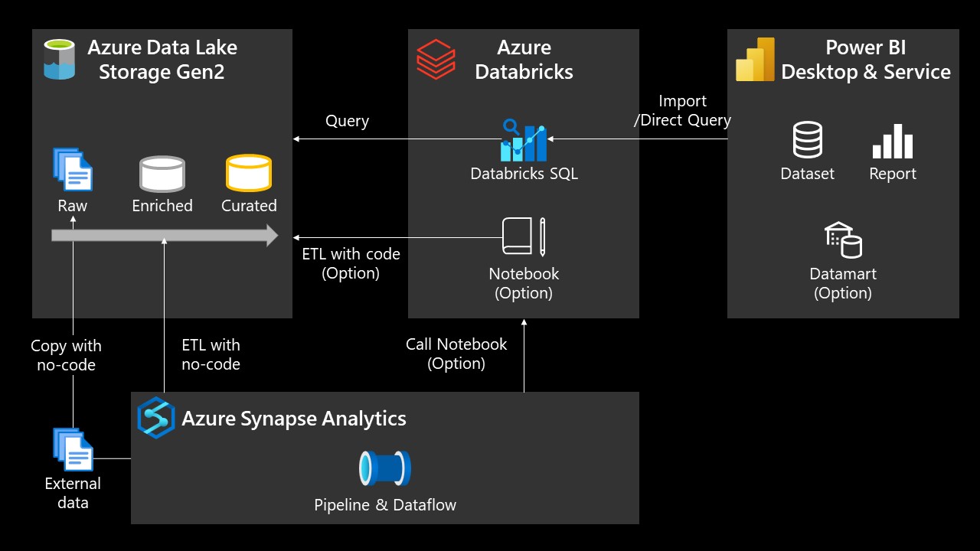Click the gray Enriched cylinder icon
The height and width of the screenshot is (551, 980).
[x=162, y=174]
